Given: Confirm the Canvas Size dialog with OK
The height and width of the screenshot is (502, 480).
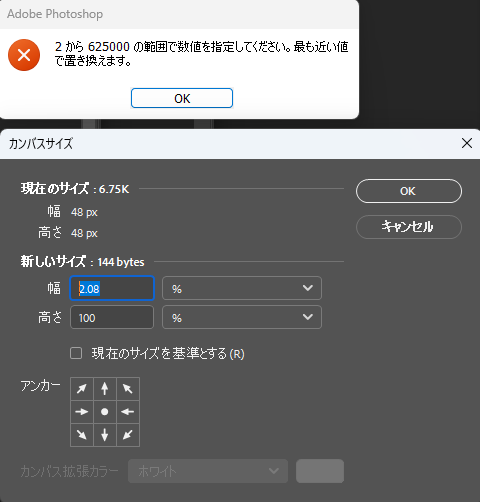Looking at the screenshot, I should click(409, 191).
